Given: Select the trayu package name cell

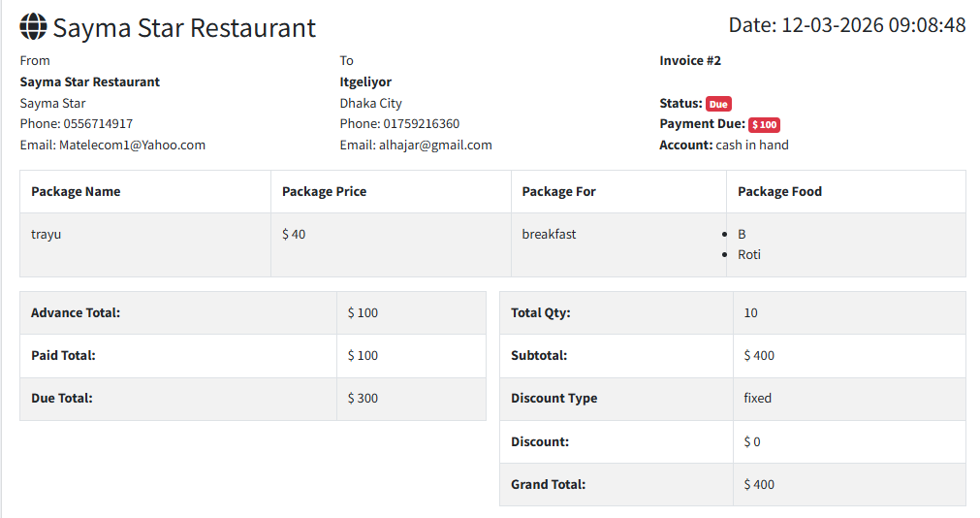Looking at the screenshot, I should tap(46, 234).
